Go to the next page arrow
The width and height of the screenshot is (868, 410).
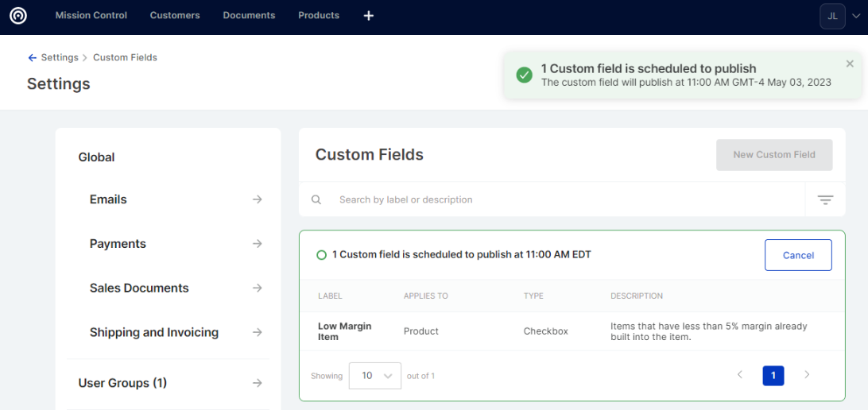[x=807, y=375]
